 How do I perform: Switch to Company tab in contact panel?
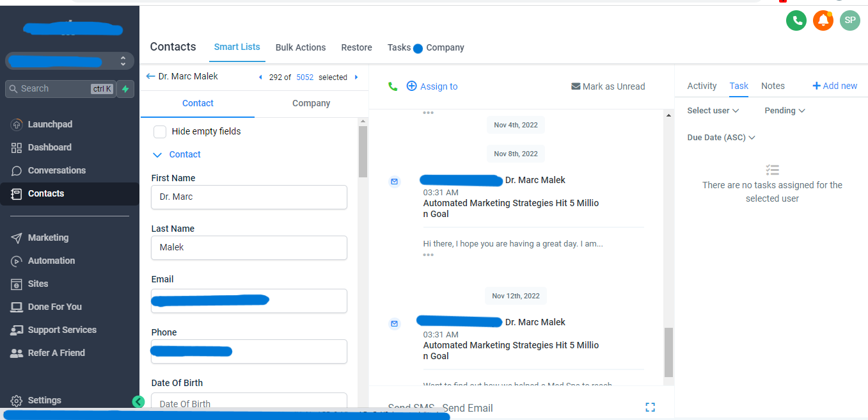[312, 103]
